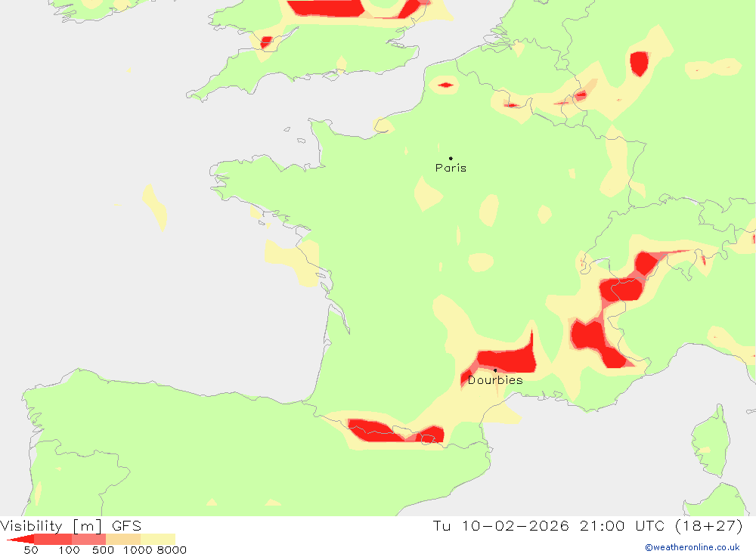This screenshot has width=756, height=554.
Task: Select the black Dourbies location dot
Action: tap(495, 370)
